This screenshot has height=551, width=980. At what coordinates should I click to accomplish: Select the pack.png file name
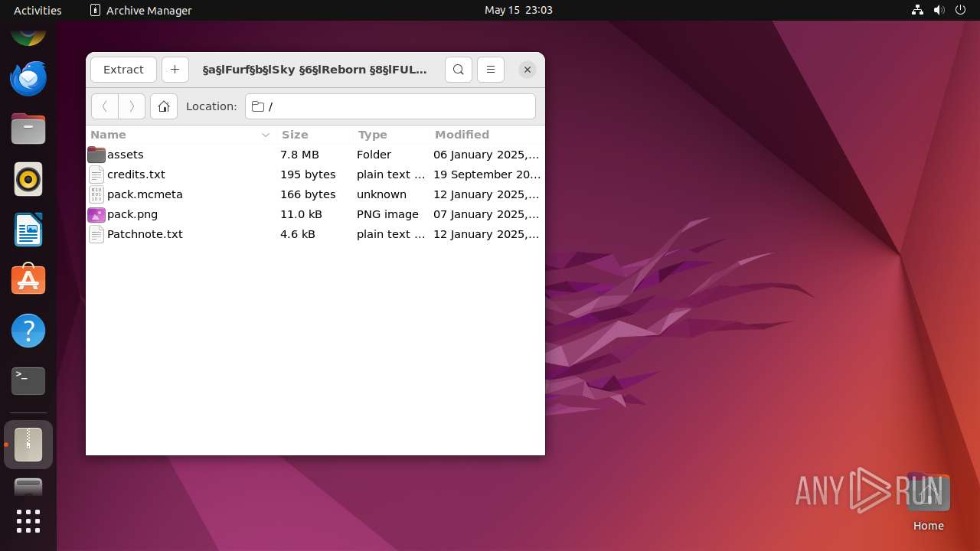132,214
